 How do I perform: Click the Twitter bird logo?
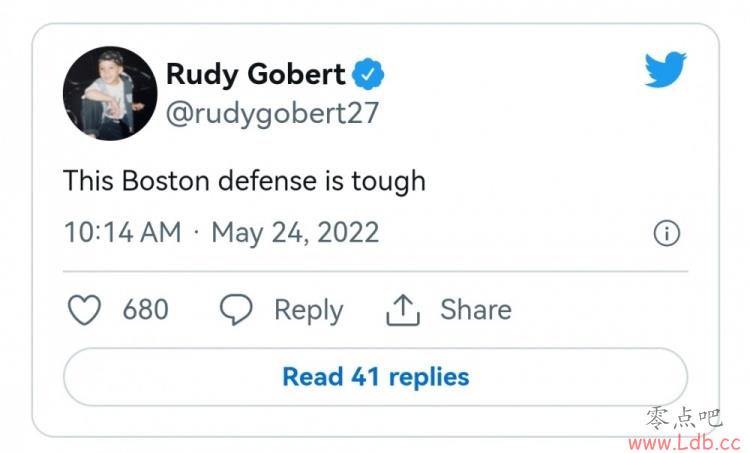point(665,69)
